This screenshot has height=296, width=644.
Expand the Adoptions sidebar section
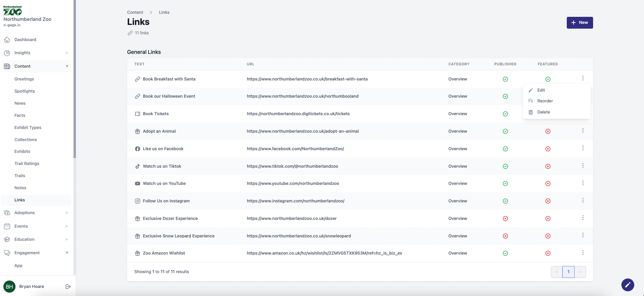pos(67,213)
